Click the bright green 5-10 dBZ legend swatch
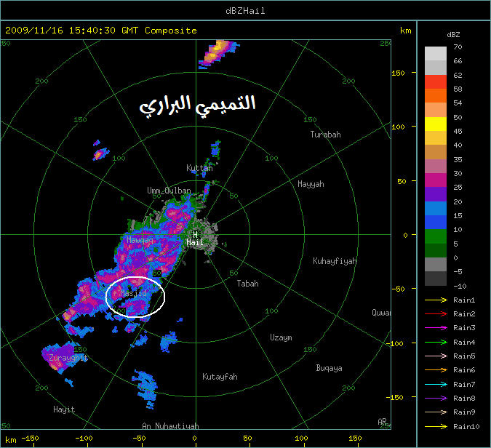 coord(436,236)
